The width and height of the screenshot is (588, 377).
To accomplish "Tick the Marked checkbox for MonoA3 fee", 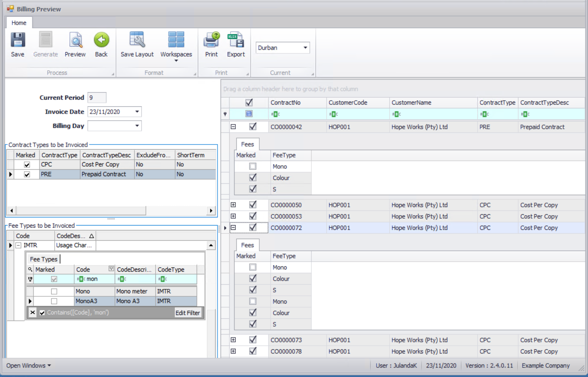I will click(x=54, y=301).
